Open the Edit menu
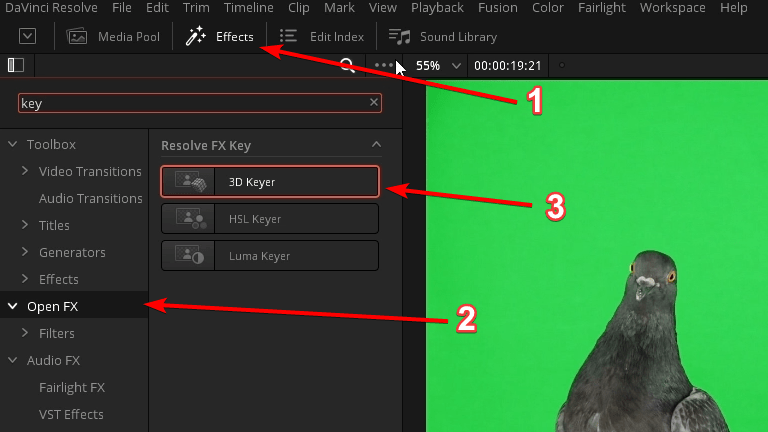The image size is (768, 432). coord(157,8)
